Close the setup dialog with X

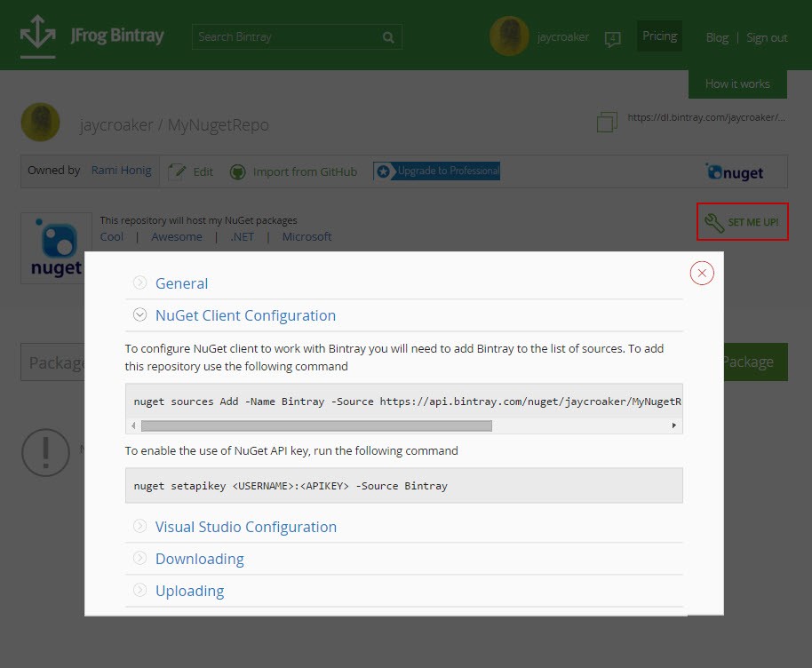pyautogui.click(x=702, y=274)
